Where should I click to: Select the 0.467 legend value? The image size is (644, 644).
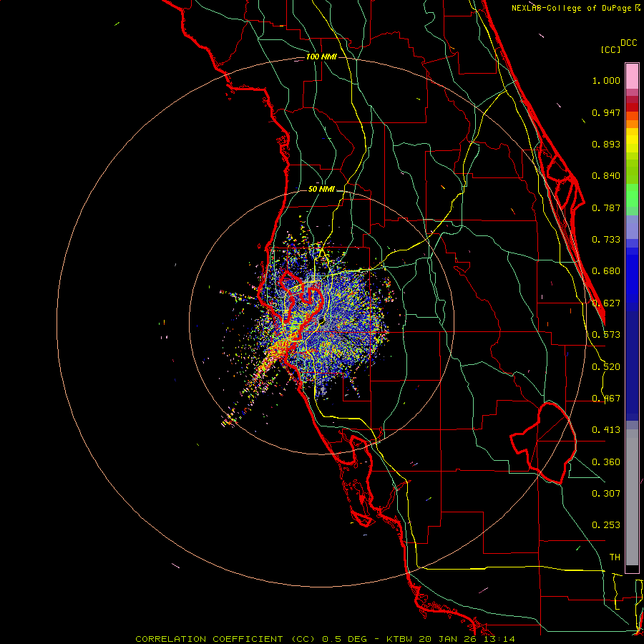(x=606, y=399)
